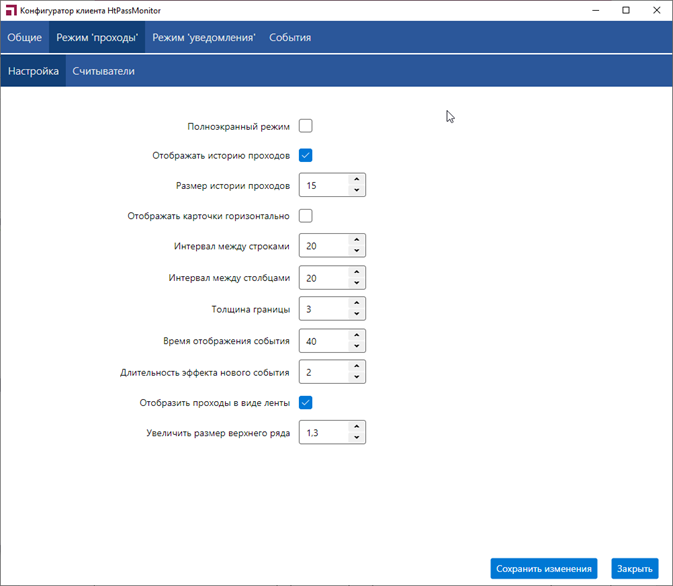Increase 'Толщина границы' using up arrow
Image resolution: width=673 pixels, height=586 pixels.
tap(356, 303)
